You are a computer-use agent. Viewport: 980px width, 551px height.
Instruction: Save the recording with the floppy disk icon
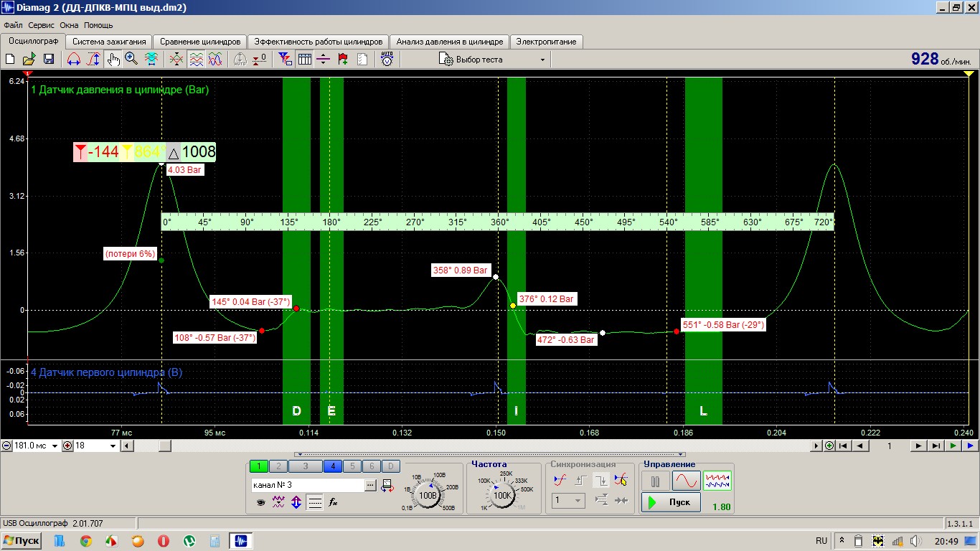[49, 60]
